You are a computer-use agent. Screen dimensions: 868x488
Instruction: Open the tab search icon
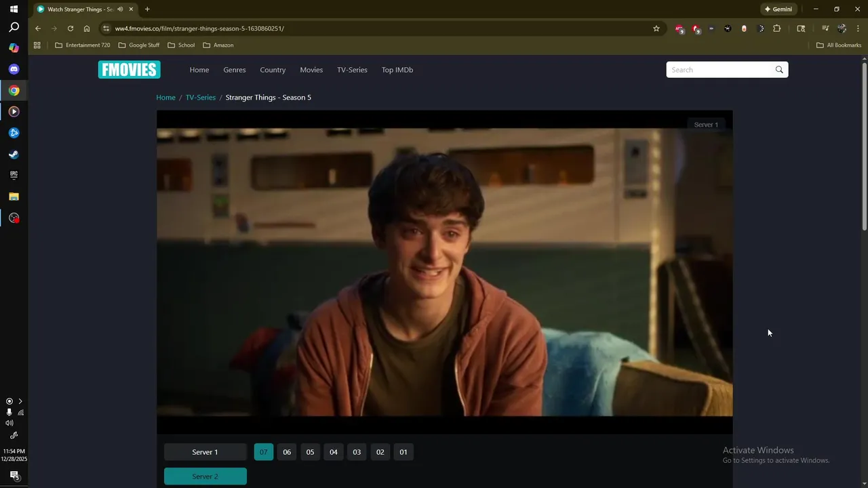[x=801, y=28]
